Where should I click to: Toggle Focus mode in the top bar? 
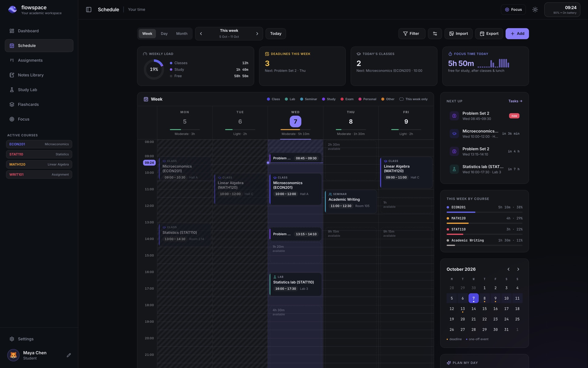(x=513, y=10)
